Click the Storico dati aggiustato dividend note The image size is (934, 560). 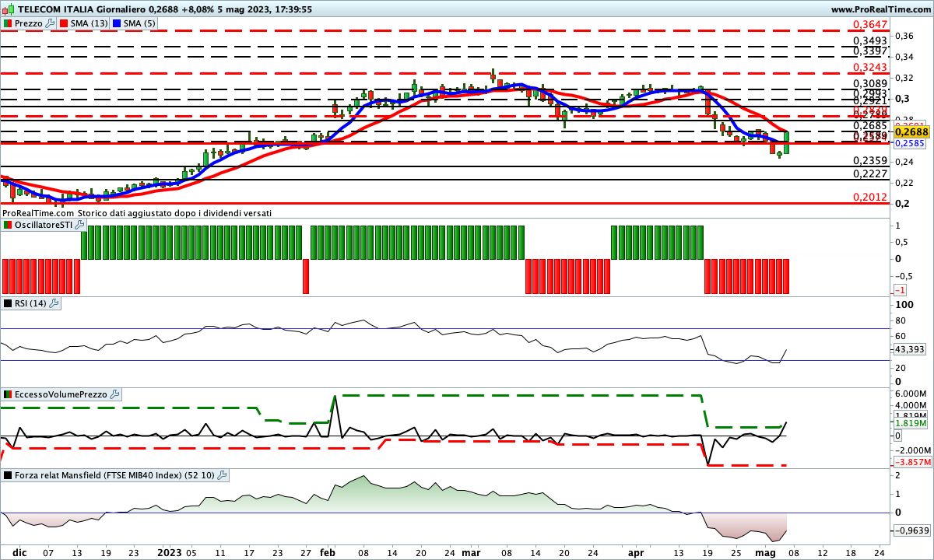(x=174, y=212)
